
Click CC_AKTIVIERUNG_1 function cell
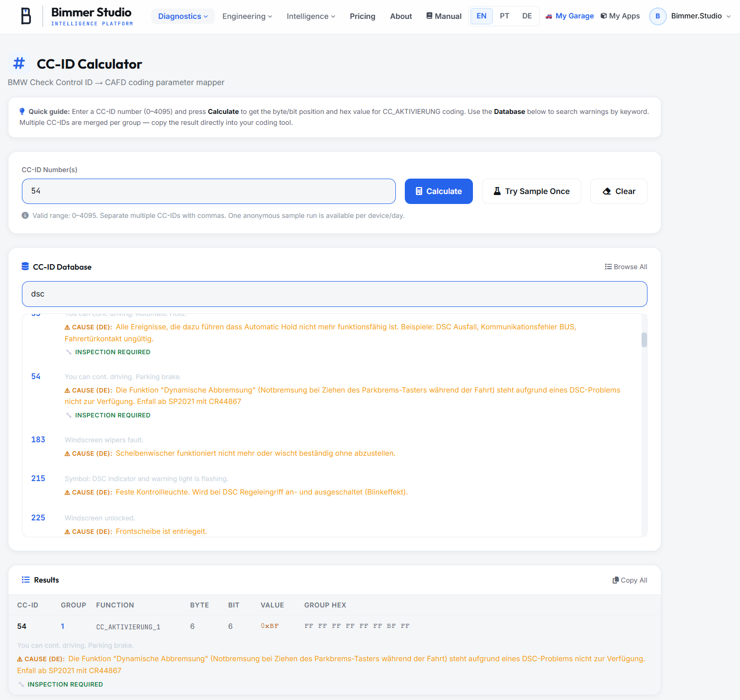coord(128,627)
